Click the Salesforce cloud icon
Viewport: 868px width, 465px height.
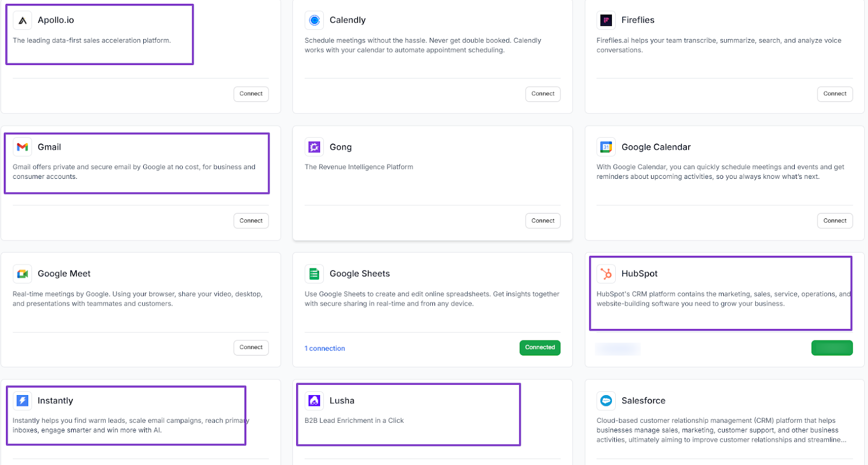click(x=606, y=401)
